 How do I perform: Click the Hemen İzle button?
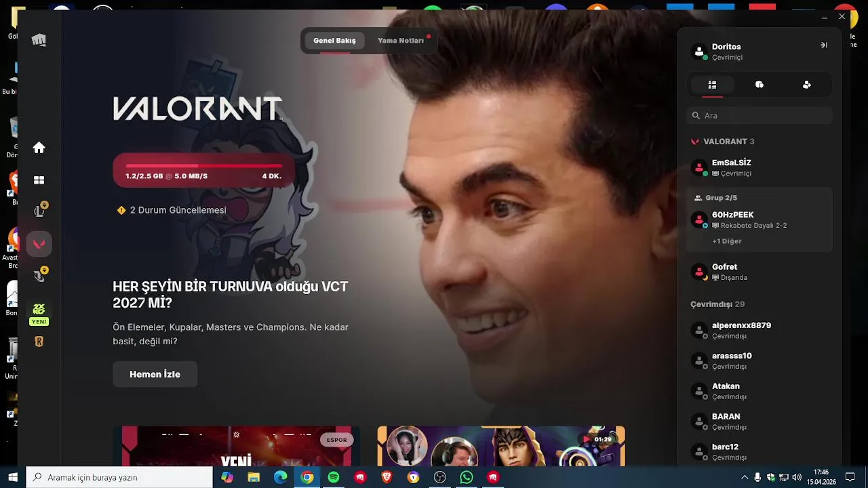point(155,374)
